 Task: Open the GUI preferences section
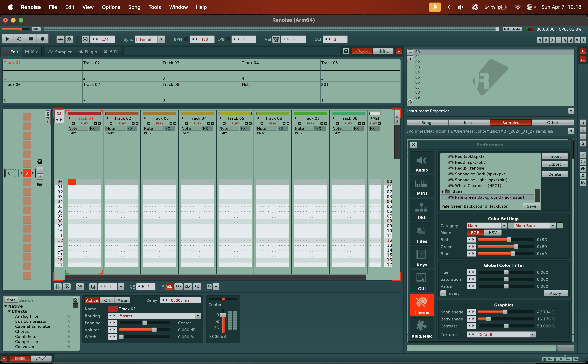[x=422, y=281]
